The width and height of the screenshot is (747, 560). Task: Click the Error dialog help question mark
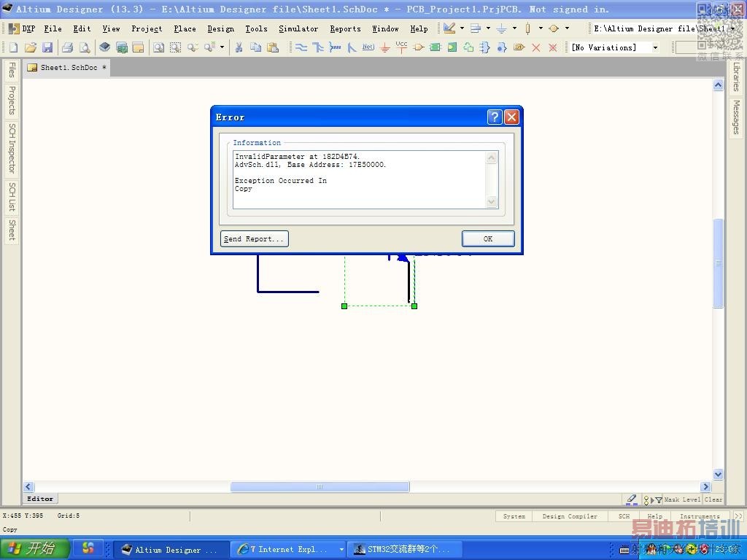point(495,117)
